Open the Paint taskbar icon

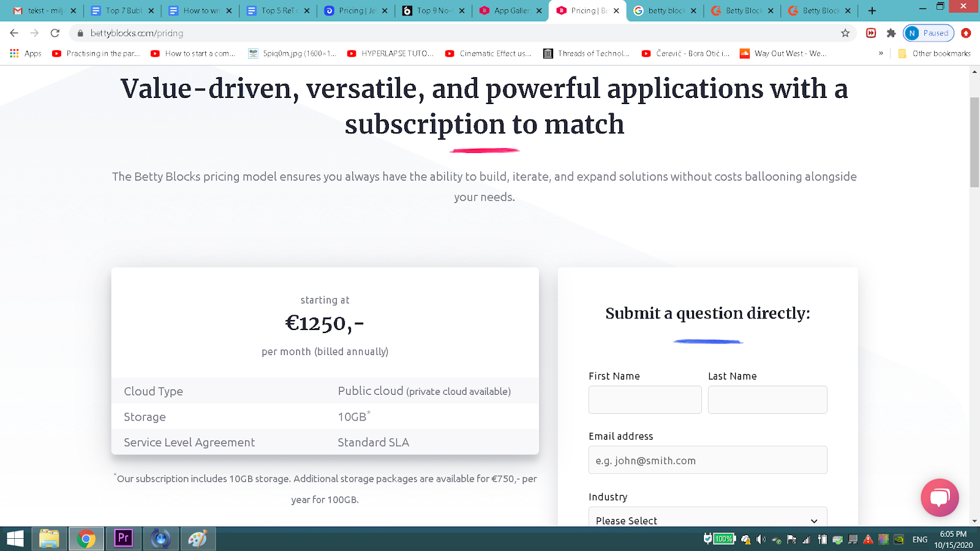[x=197, y=539]
